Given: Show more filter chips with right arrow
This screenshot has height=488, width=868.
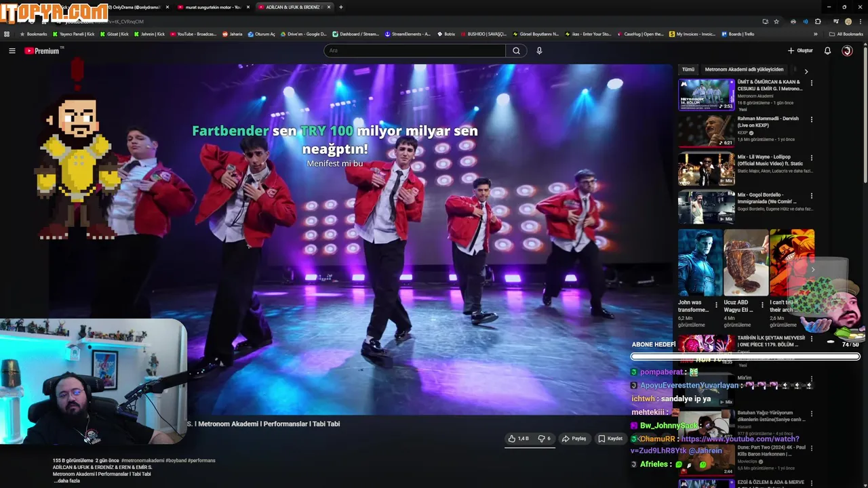Looking at the screenshot, I should (x=806, y=71).
